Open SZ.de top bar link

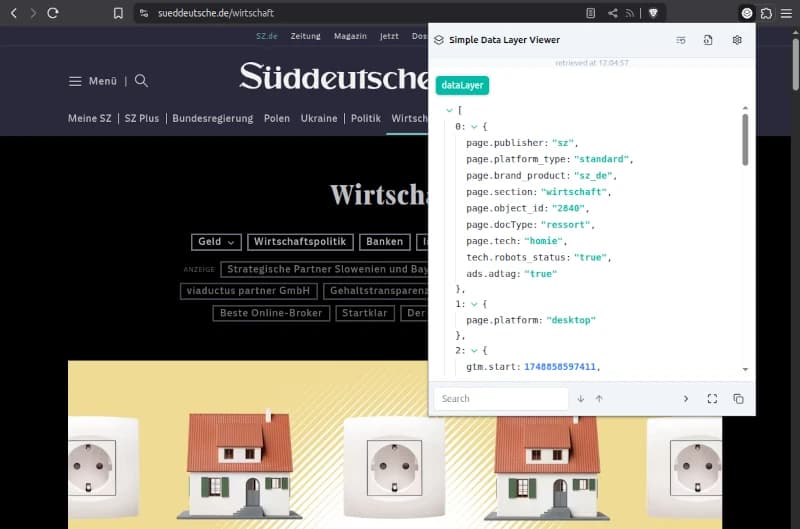[267, 36]
